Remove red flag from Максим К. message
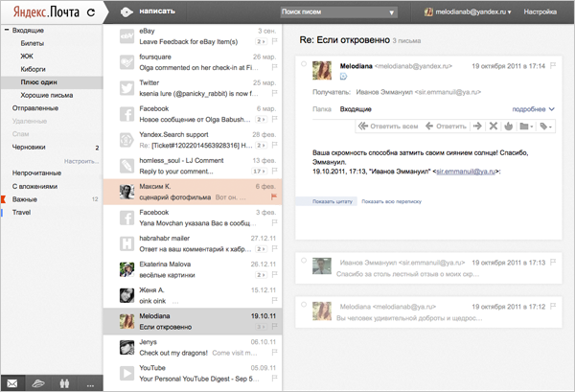575x392 pixels. pos(274,196)
